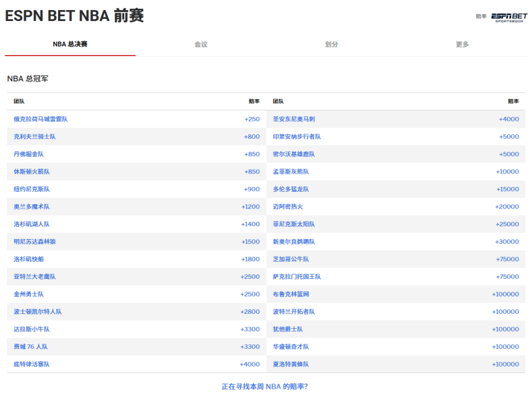Select the +800 odds value

pyautogui.click(x=252, y=136)
